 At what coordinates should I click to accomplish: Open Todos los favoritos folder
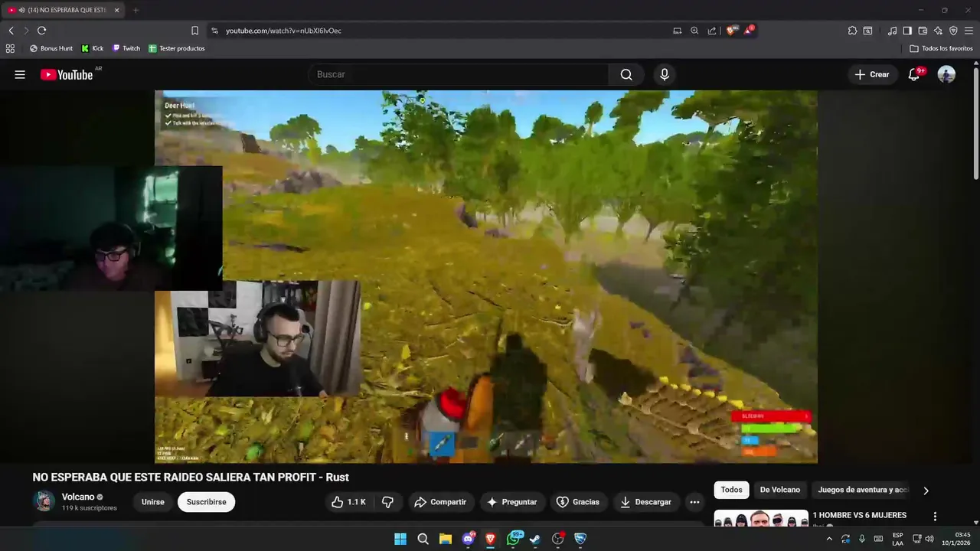click(x=941, y=48)
